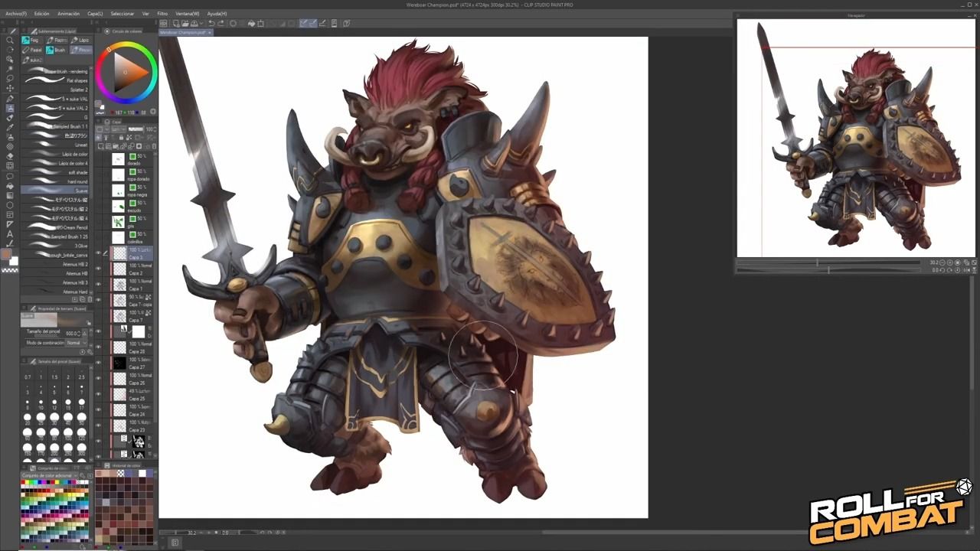
Task: Select the Balloon tool
Action: pos(10,176)
